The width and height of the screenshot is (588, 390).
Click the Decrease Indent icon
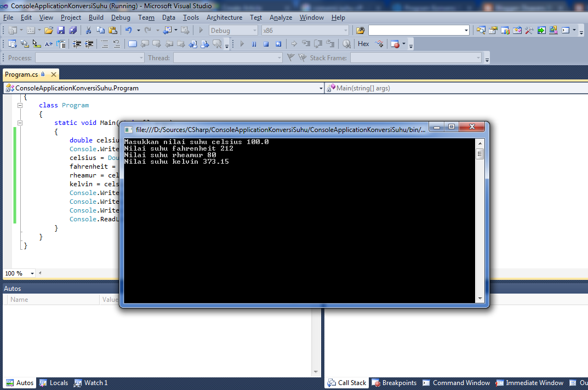pos(77,44)
